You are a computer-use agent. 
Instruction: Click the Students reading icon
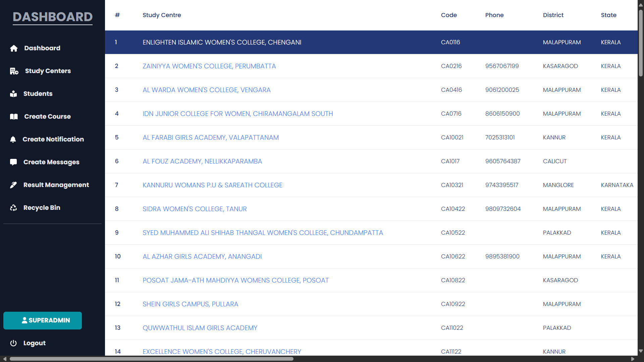pyautogui.click(x=13, y=94)
